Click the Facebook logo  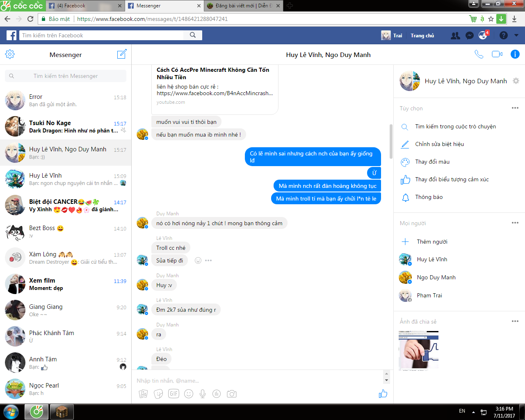[x=11, y=35]
